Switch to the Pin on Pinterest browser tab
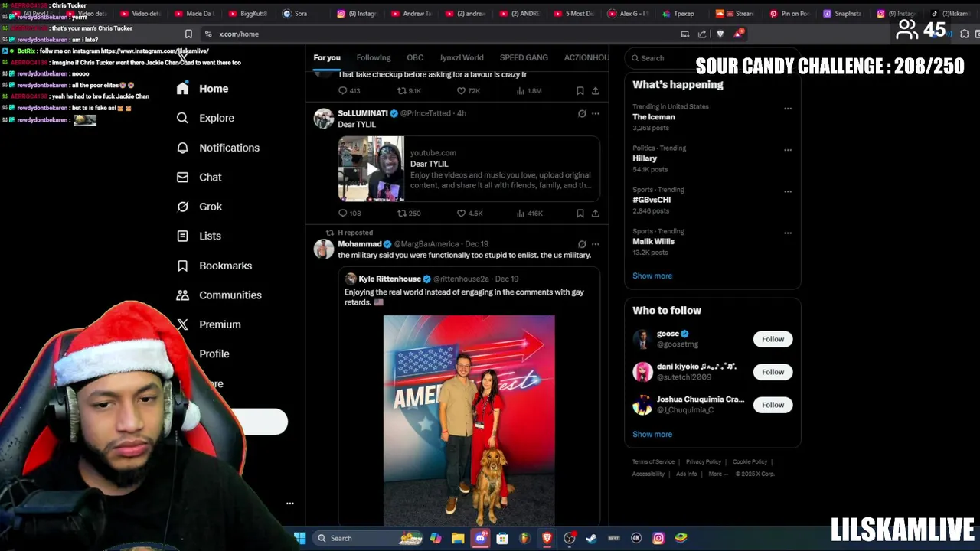This screenshot has height=551, width=980. pos(789,13)
